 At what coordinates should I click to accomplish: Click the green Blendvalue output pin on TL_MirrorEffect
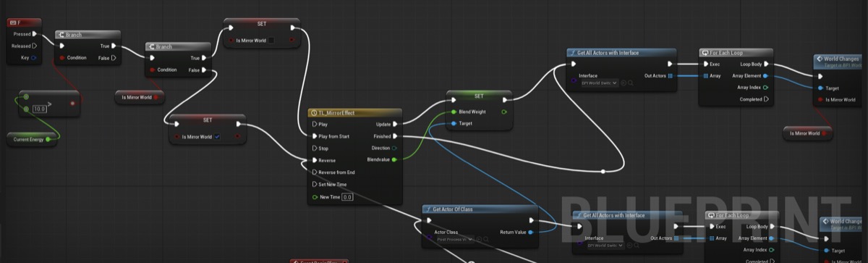point(394,159)
